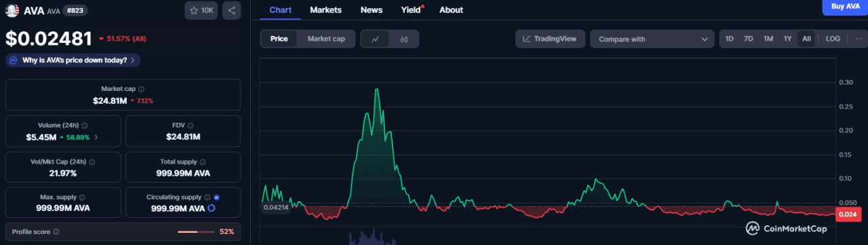Add AVA to watchlist with star button

point(201,10)
